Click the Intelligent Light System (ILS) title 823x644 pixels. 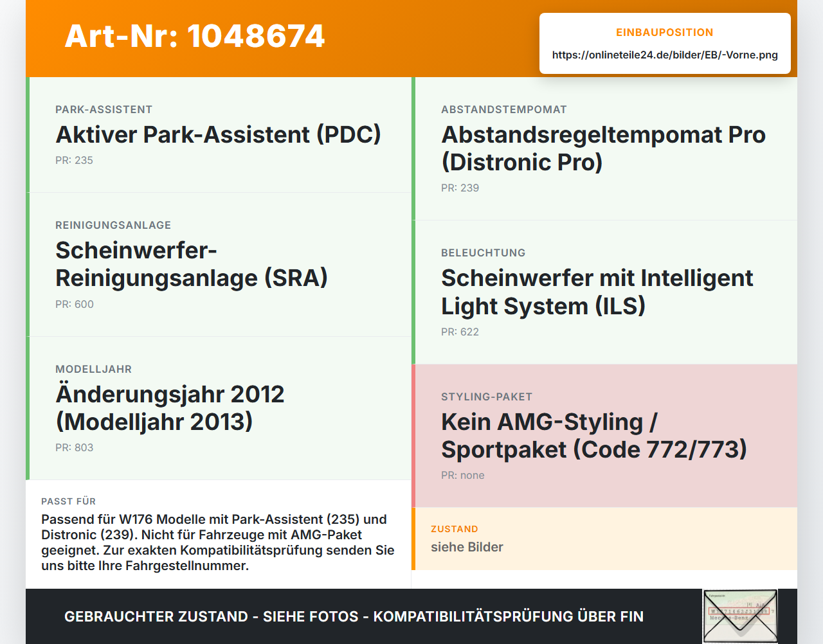click(597, 292)
